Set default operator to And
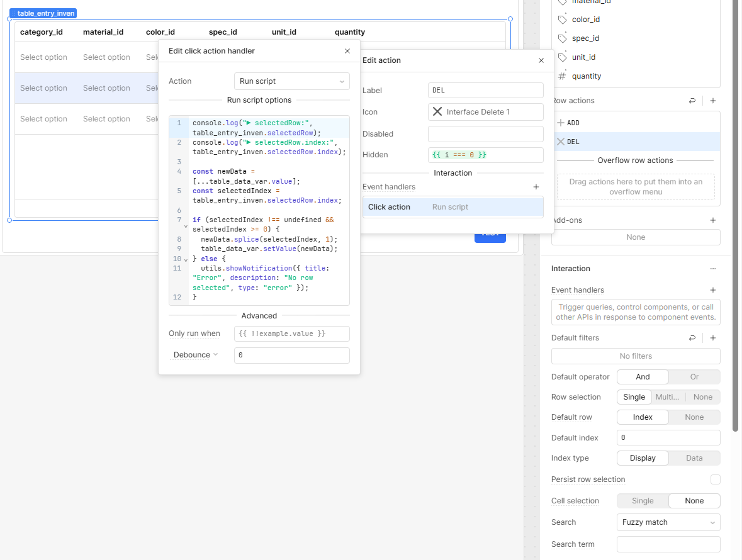 (643, 377)
